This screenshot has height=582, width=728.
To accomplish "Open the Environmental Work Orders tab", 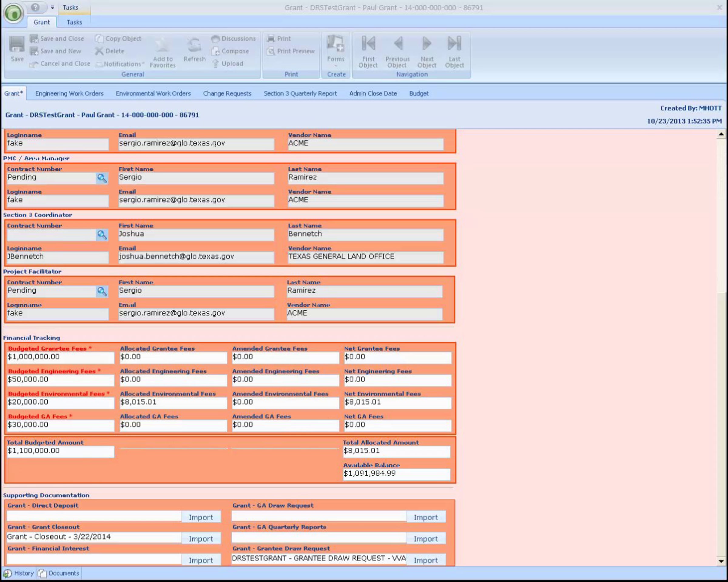I will [153, 93].
